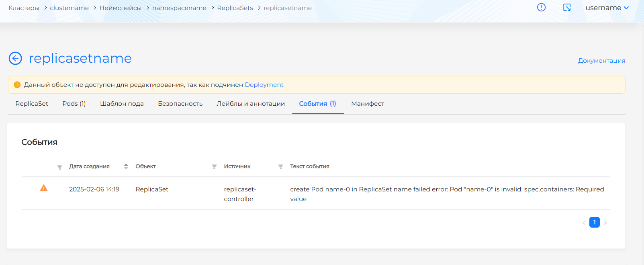Open the Манифест tab

pos(367,104)
